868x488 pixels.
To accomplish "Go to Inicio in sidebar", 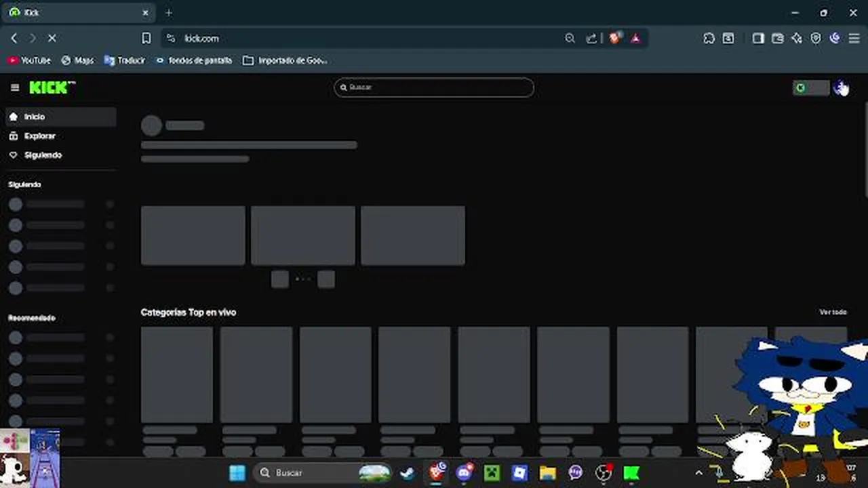I will pos(61,117).
